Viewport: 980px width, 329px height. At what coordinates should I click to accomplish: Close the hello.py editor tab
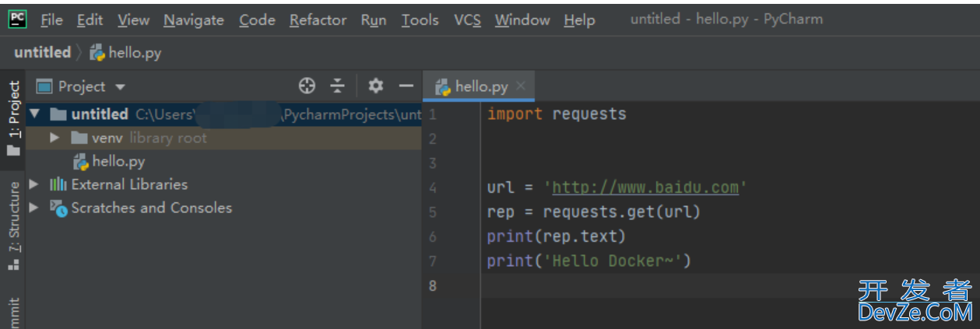click(521, 86)
